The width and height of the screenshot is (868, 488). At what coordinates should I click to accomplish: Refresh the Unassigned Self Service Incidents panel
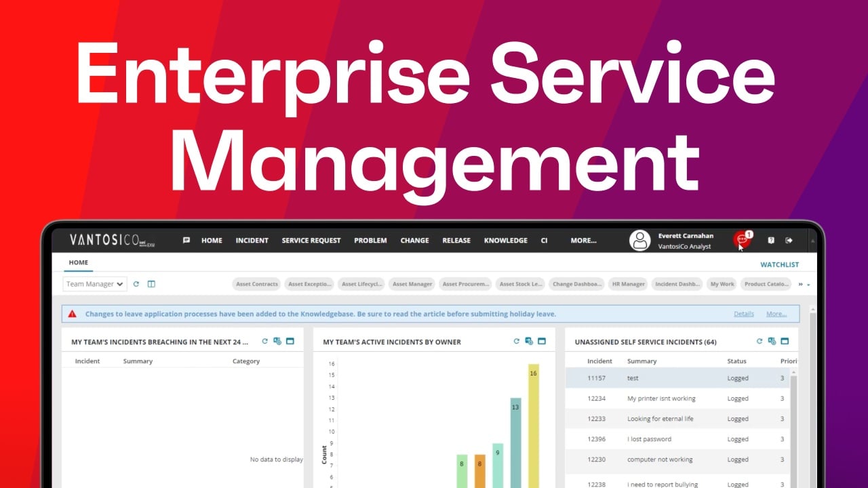(x=759, y=342)
